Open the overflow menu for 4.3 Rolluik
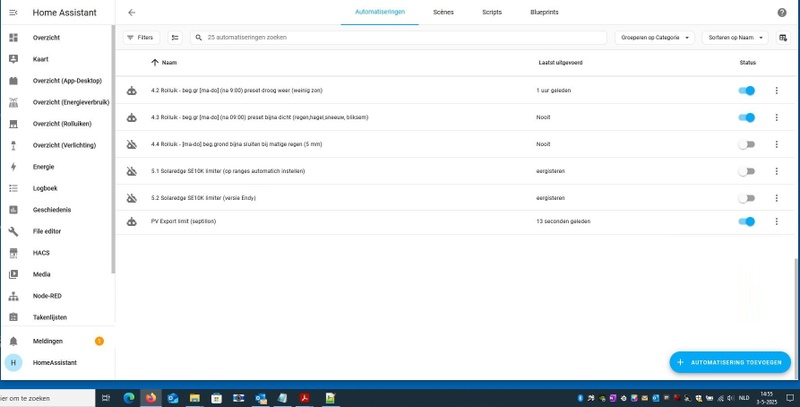The height and width of the screenshot is (407, 800). pos(777,117)
